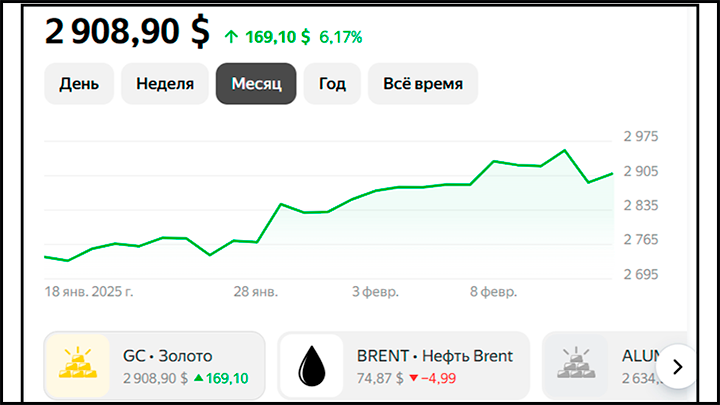The width and height of the screenshot is (720, 405).
Task: Click the chart peak near 2 975
Action: (x=564, y=150)
